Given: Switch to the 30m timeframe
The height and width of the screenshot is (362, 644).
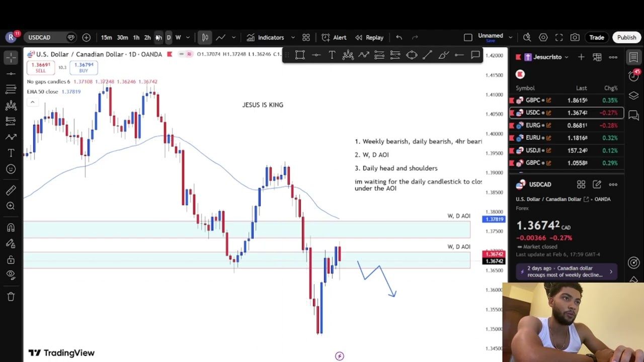Looking at the screenshot, I should (122, 37).
